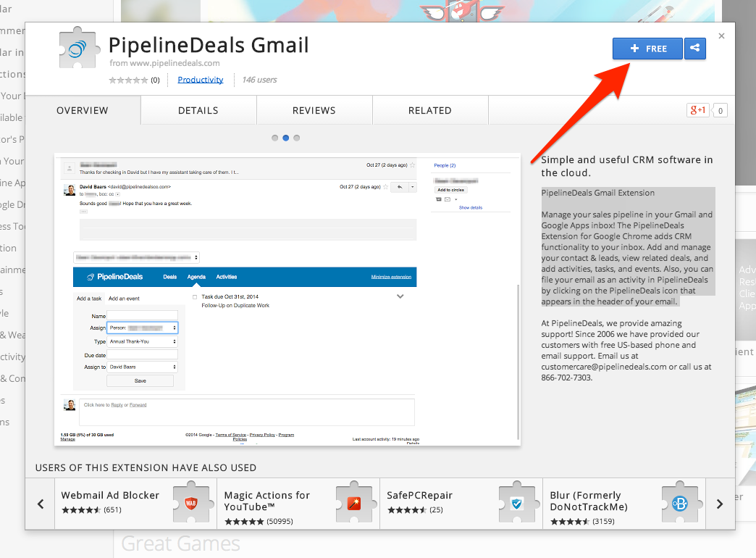Click 'from www.pipelinedeals.com' text

click(x=164, y=63)
